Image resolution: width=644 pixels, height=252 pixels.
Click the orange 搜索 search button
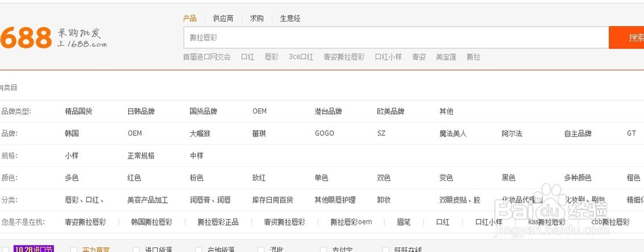627,38
